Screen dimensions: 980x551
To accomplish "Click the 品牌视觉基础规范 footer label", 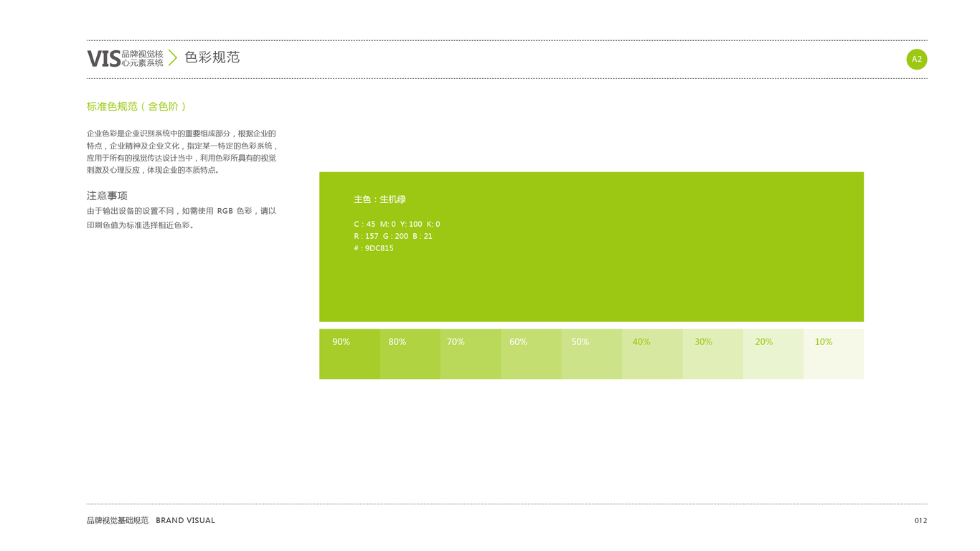I will point(118,520).
